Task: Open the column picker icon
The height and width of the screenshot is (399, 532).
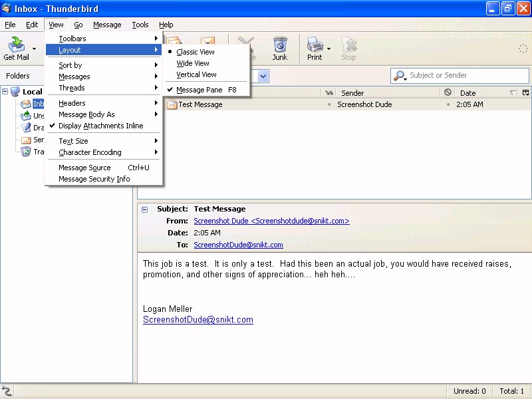Action: click(x=526, y=92)
